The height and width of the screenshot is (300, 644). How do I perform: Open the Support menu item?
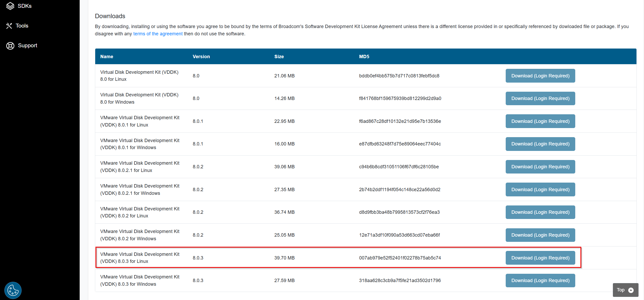coord(28,45)
